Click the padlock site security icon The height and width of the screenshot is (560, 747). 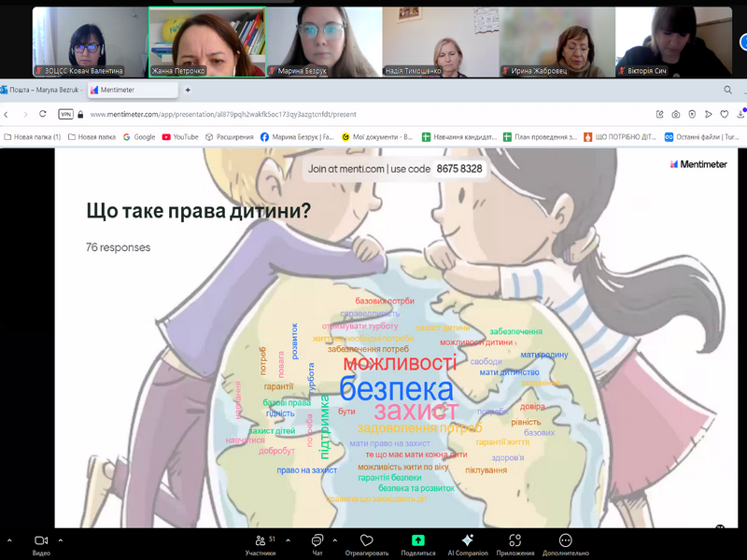click(x=80, y=114)
